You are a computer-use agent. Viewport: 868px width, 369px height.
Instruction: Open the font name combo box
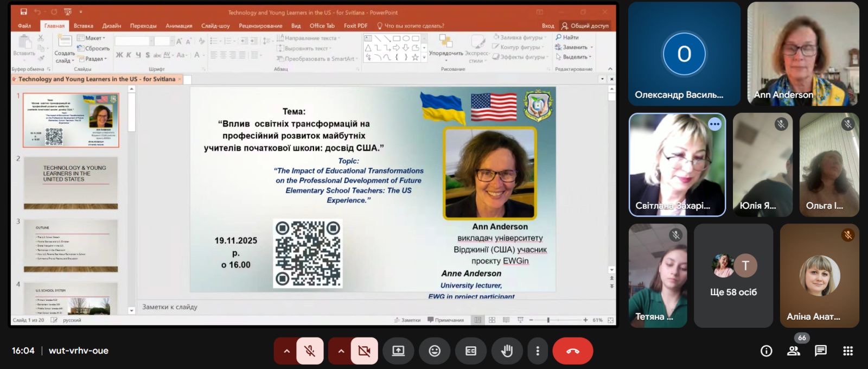[x=133, y=41]
